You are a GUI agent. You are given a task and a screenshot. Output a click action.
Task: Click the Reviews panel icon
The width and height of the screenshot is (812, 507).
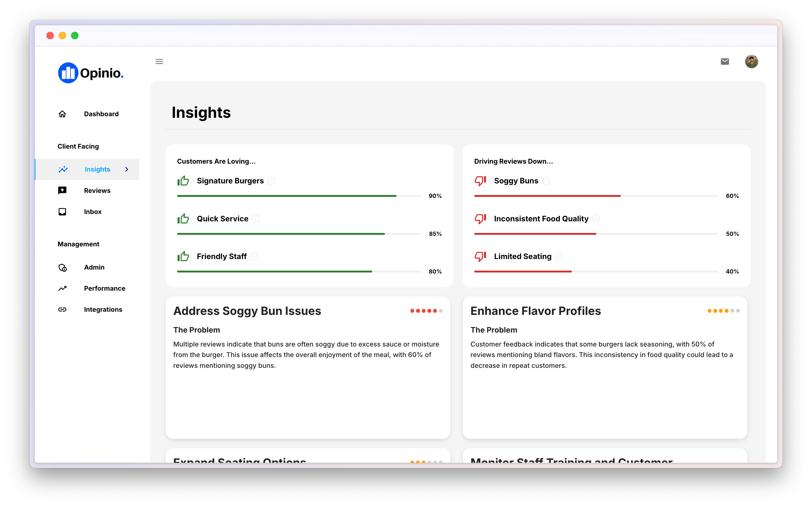(62, 190)
